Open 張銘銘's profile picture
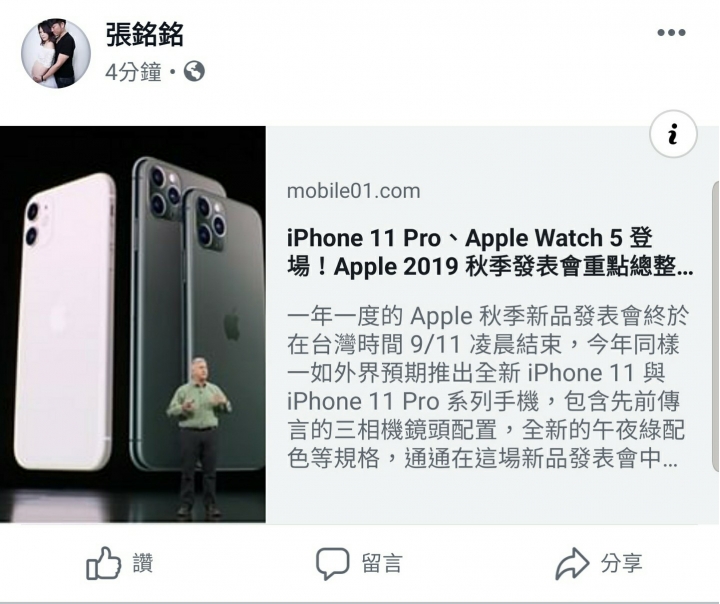This screenshot has width=720, height=604. click(x=56, y=53)
